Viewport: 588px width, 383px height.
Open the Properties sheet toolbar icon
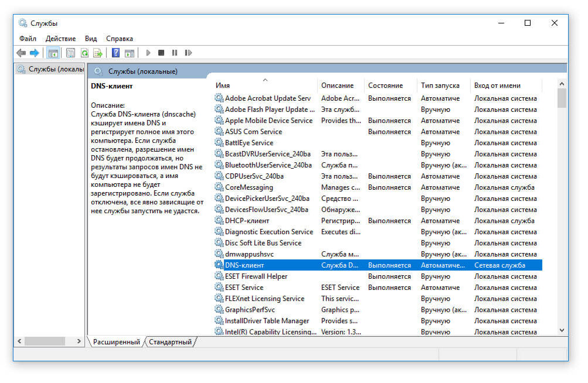coord(70,53)
